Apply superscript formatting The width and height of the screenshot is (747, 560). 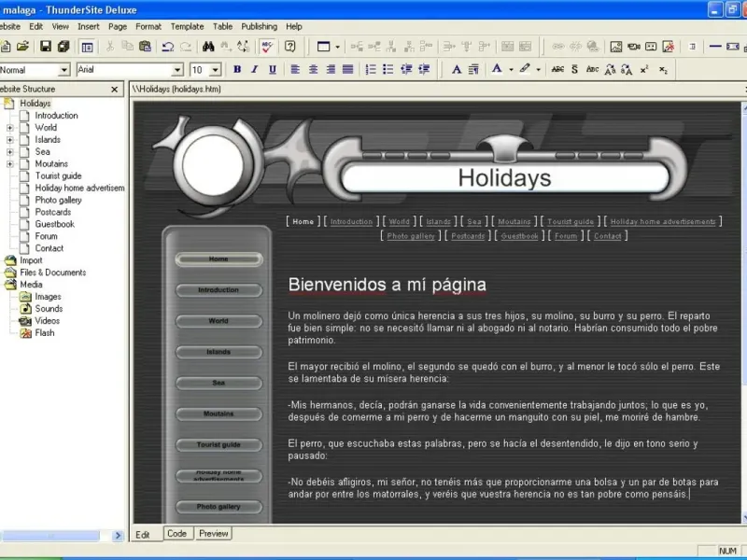(644, 69)
